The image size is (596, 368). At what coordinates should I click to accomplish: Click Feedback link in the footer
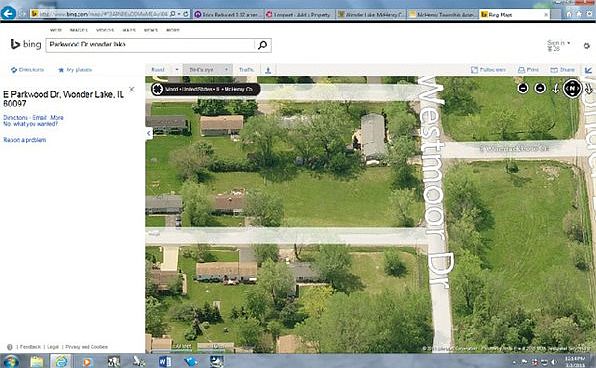pyautogui.click(x=30, y=347)
